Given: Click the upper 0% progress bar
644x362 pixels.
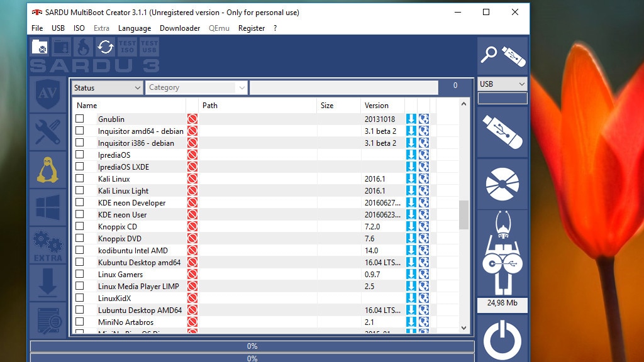Looking at the screenshot, I should pyautogui.click(x=252, y=346).
